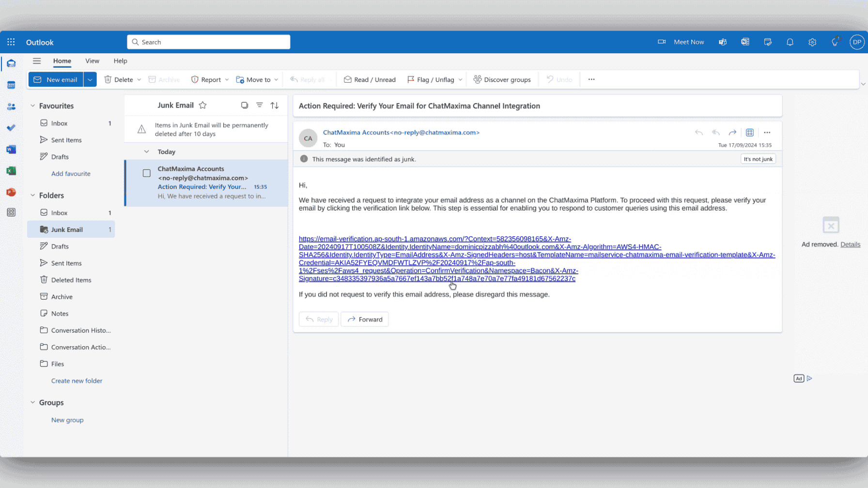Open the message list filter icon
The image size is (868, 488).
click(260, 105)
